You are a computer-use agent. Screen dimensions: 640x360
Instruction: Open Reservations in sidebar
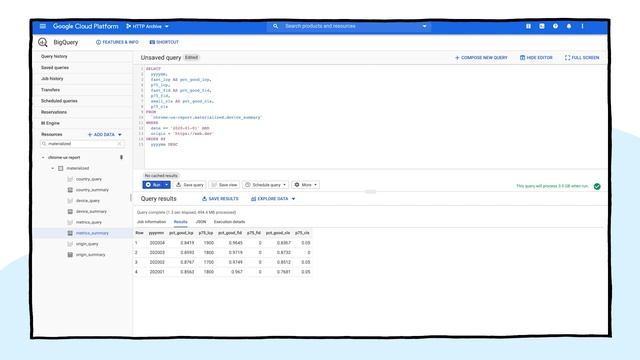coord(53,112)
